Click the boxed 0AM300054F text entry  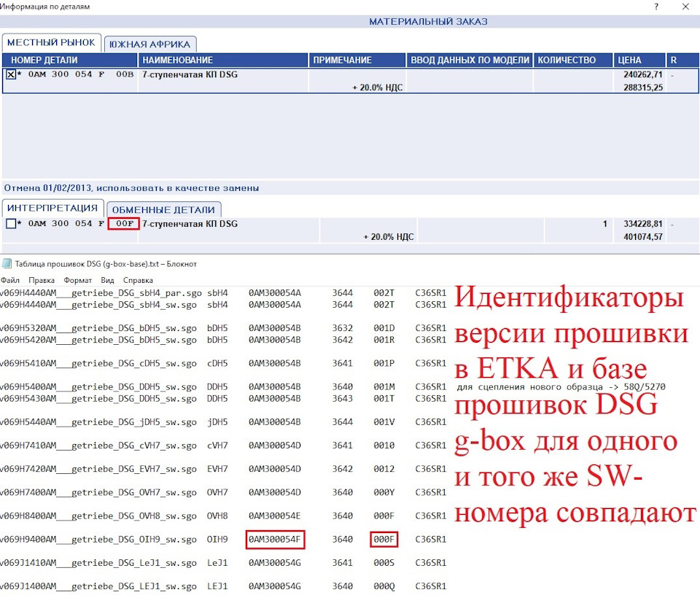275,539
